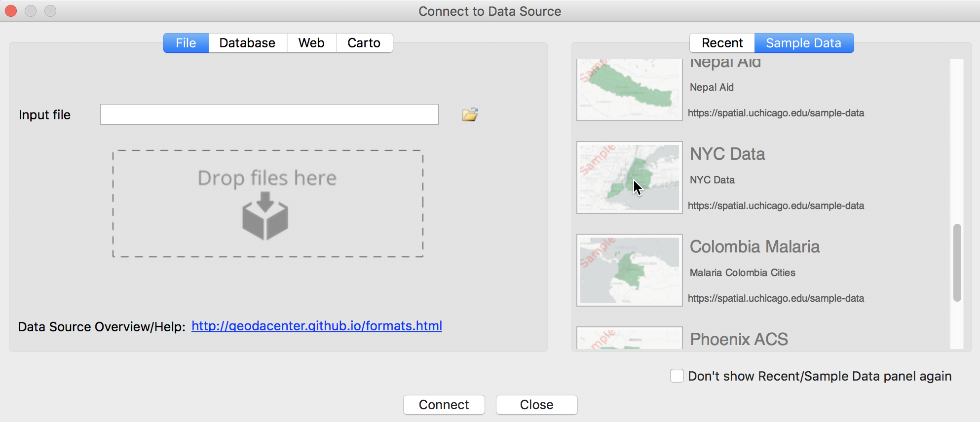This screenshot has height=422, width=980.
Task: Click the Phoenix ACS title
Action: coord(739,339)
